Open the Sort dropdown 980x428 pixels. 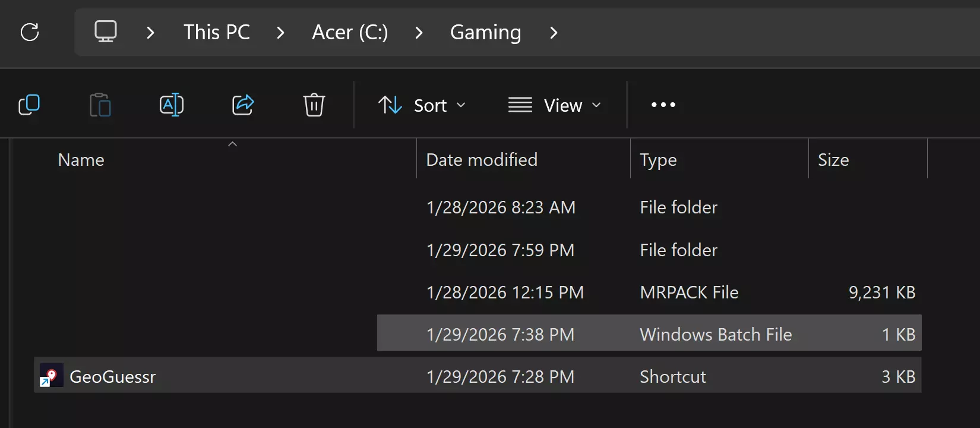click(422, 105)
